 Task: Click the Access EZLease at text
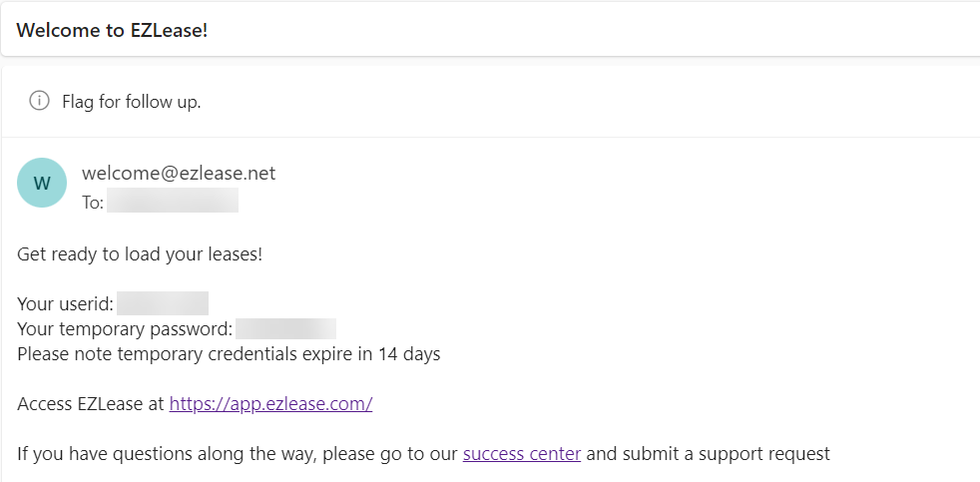pos(91,404)
